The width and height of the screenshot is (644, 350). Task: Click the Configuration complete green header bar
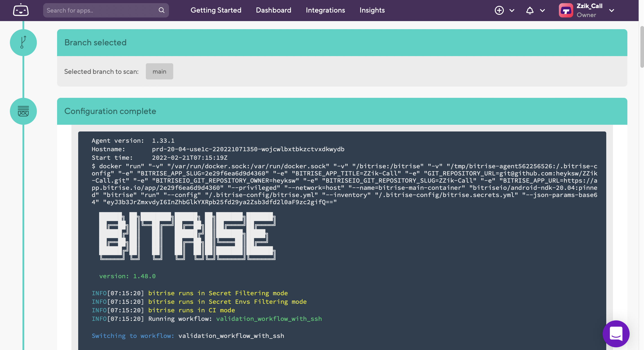(x=110, y=111)
